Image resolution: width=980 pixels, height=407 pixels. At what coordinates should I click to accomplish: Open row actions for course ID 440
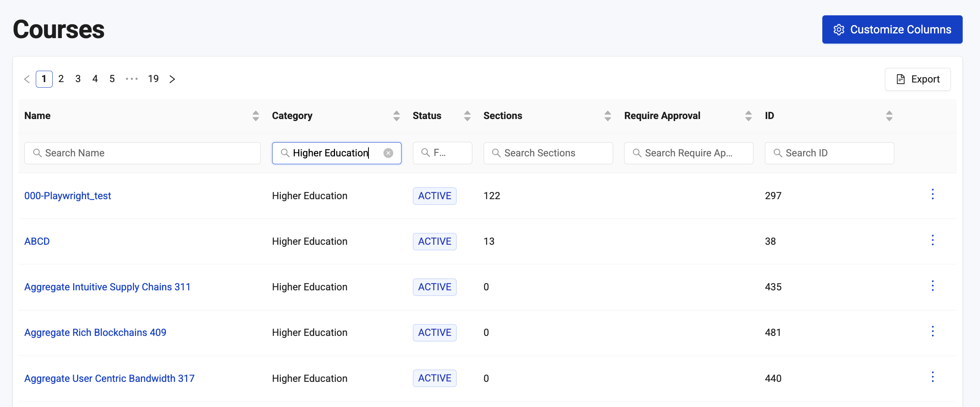point(932,377)
